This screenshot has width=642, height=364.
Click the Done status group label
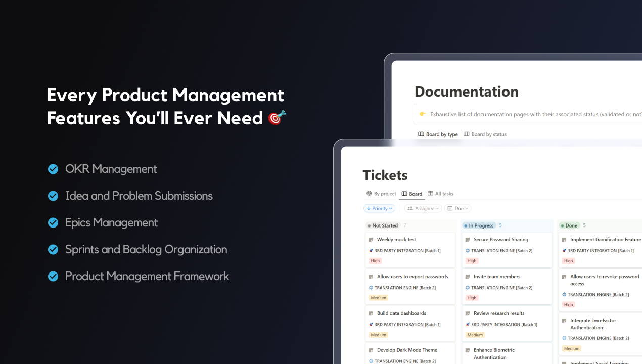[569, 225]
